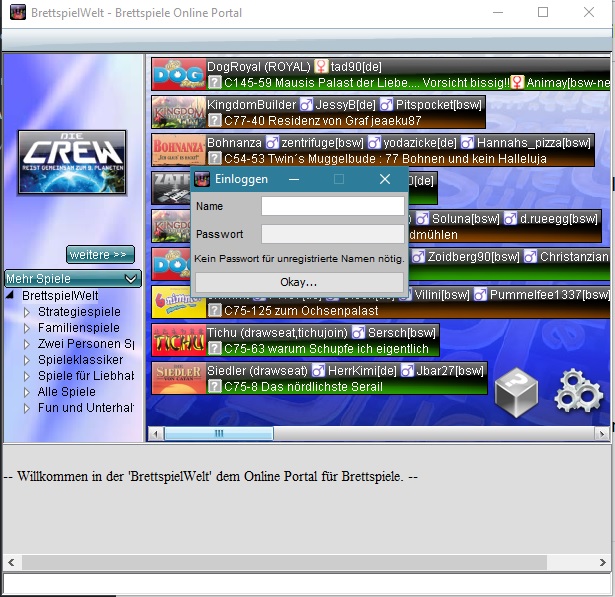Expand Spieleklassiker category
The image size is (615, 597).
click(27, 360)
